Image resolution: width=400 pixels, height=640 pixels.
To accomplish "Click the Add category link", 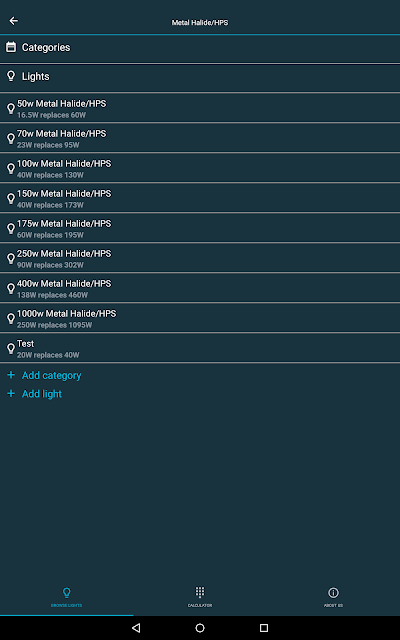I will coord(51,376).
